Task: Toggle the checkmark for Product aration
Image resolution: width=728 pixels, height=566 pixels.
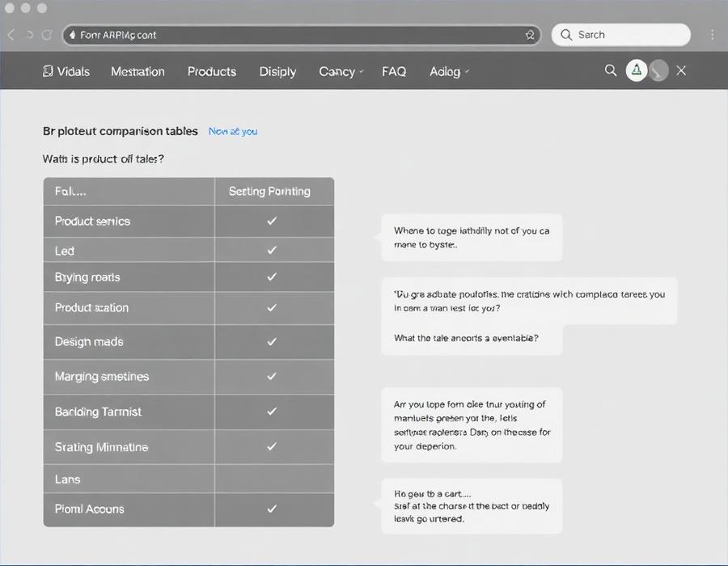Action: pyautogui.click(x=272, y=307)
